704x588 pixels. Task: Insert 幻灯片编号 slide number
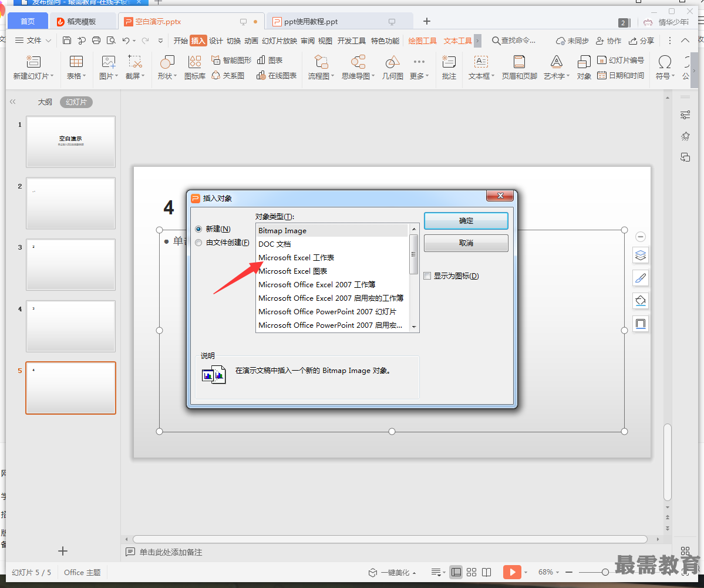tap(621, 60)
